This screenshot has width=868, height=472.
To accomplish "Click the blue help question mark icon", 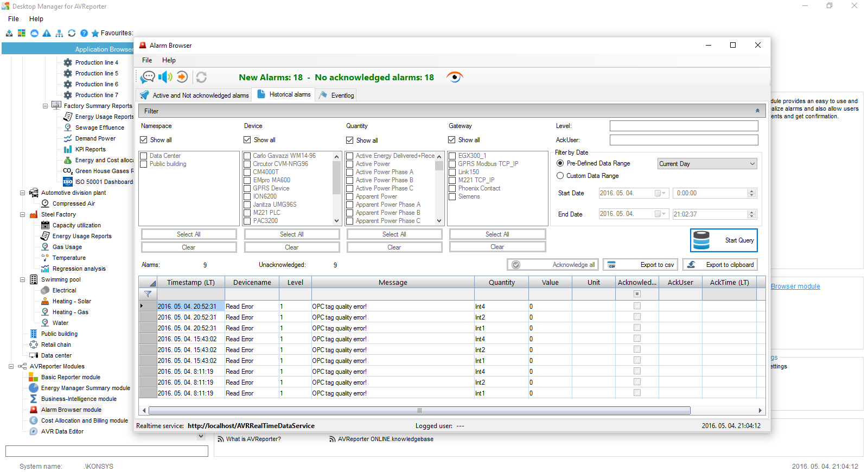I will coord(84,33).
